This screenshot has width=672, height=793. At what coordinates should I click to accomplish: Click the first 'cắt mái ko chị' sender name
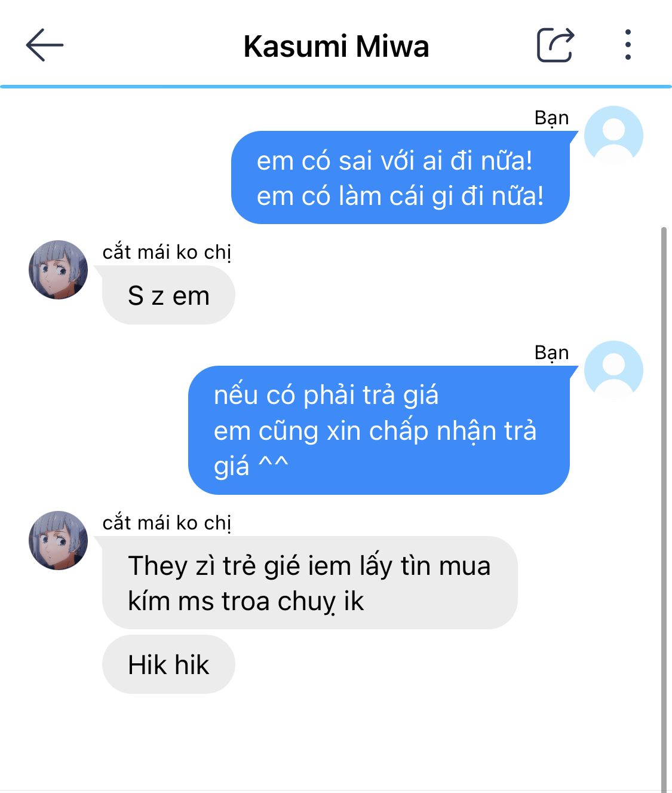(x=167, y=252)
